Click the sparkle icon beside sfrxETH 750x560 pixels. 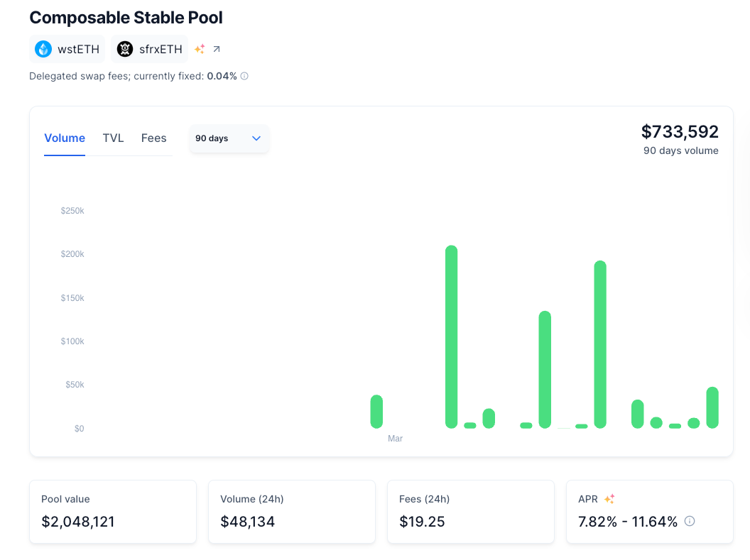200,49
